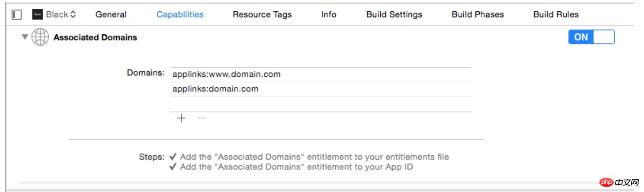
Task: Click the empty third domain row
Action: (321, 104)
